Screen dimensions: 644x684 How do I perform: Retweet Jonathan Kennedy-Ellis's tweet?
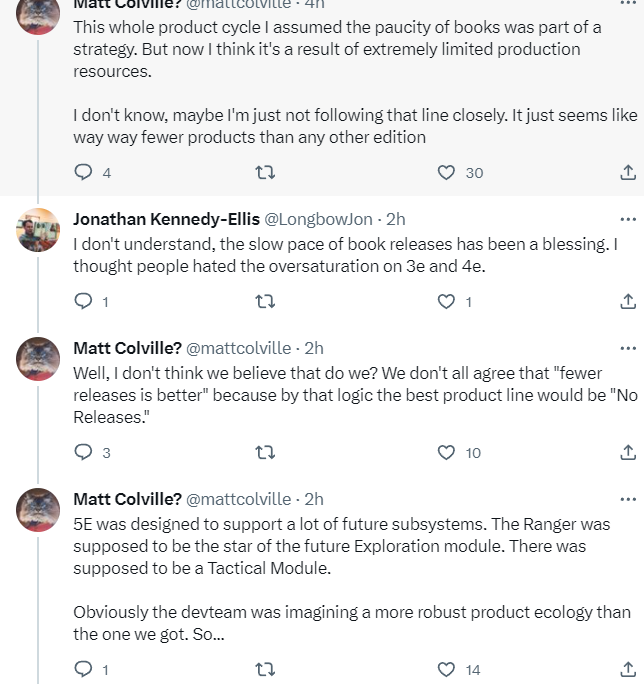click(265, 301)
